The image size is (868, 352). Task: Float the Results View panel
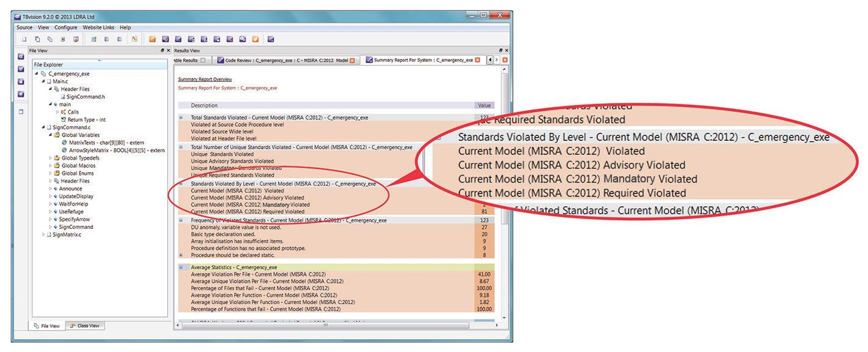501,50
